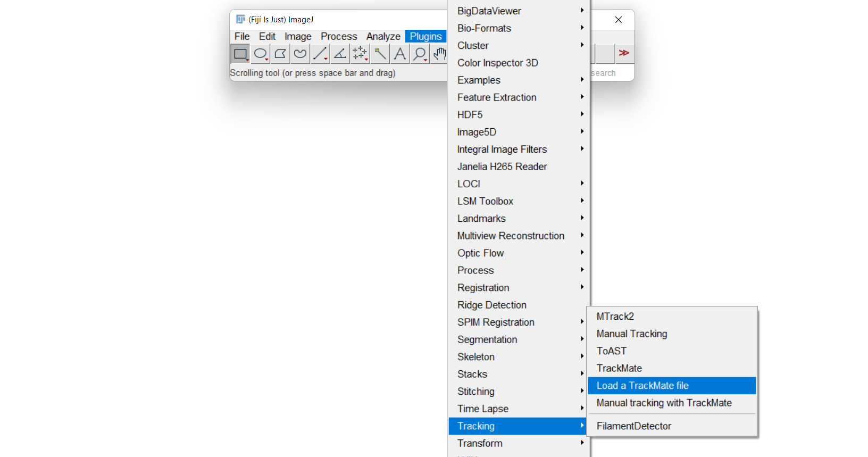Expand the Landmarks submenu
Image resolution: width=868 pixels, height=457 pixels.
(x=519, y=218)
